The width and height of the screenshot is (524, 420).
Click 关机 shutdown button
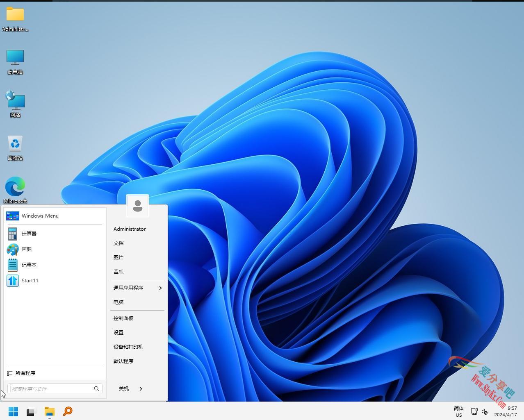(x=124, y=389)
